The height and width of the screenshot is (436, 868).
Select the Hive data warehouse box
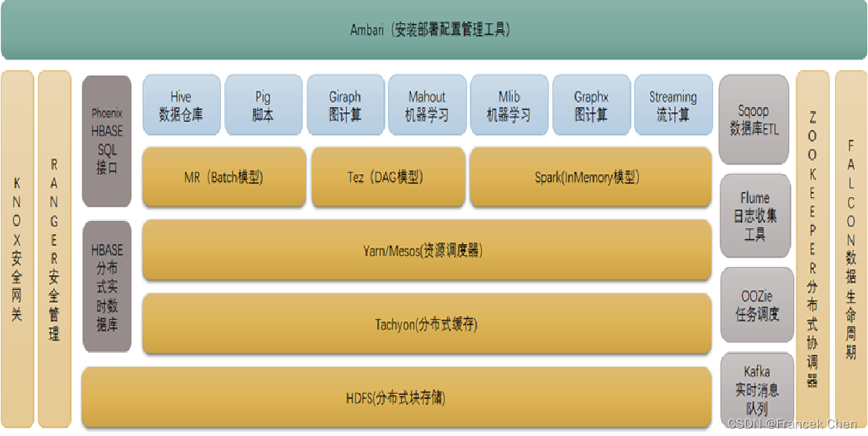pos(181,106)
